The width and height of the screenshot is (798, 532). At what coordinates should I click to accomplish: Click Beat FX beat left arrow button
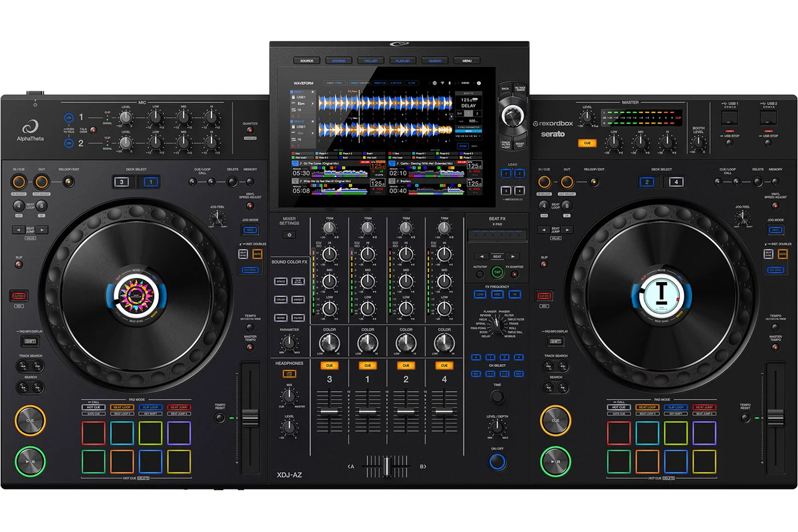point(482,257)
